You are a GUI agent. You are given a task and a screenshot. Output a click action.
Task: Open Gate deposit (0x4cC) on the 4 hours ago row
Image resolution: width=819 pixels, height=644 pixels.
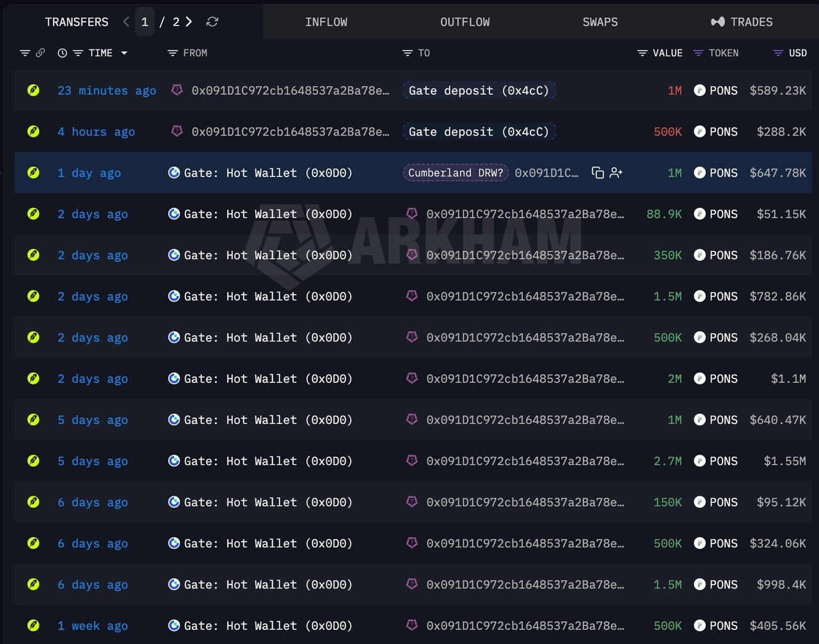pos(479,132)
